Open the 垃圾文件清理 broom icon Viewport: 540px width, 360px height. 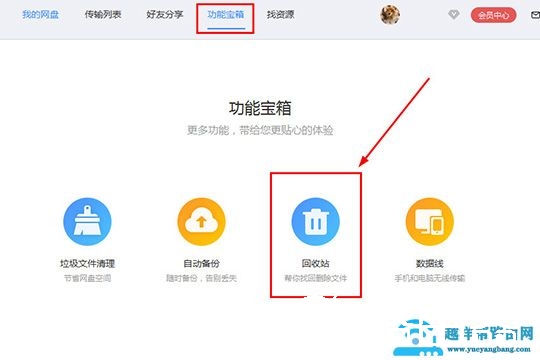(x=87, y=222)
